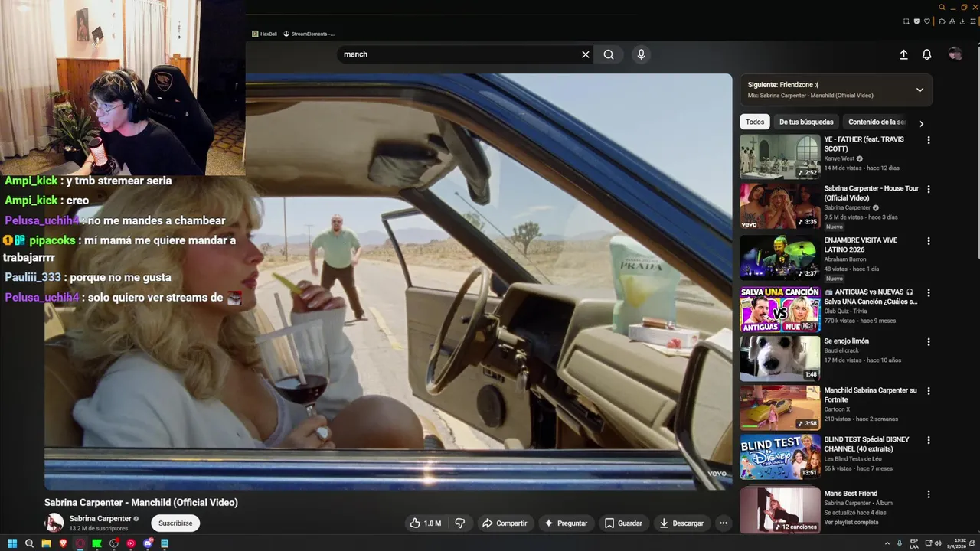Click the browser heart bookmarks icon
Screen dimensions: 980x551
928,21
